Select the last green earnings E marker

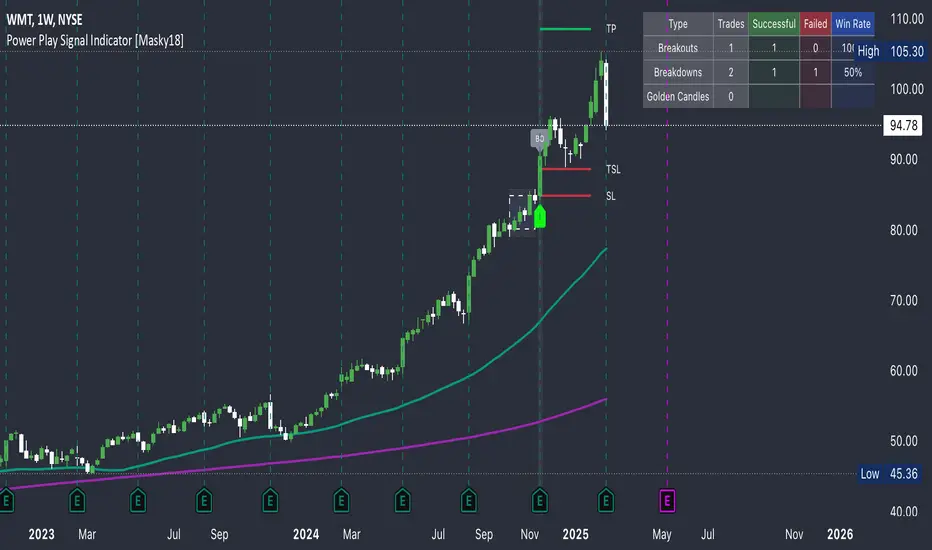(x=606, y=497)
